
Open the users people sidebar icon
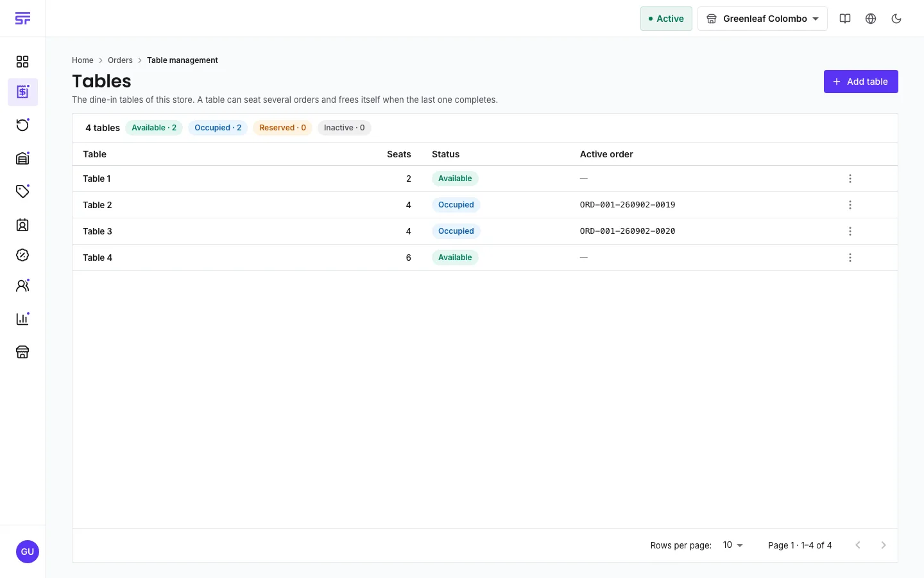click(22, 286)
